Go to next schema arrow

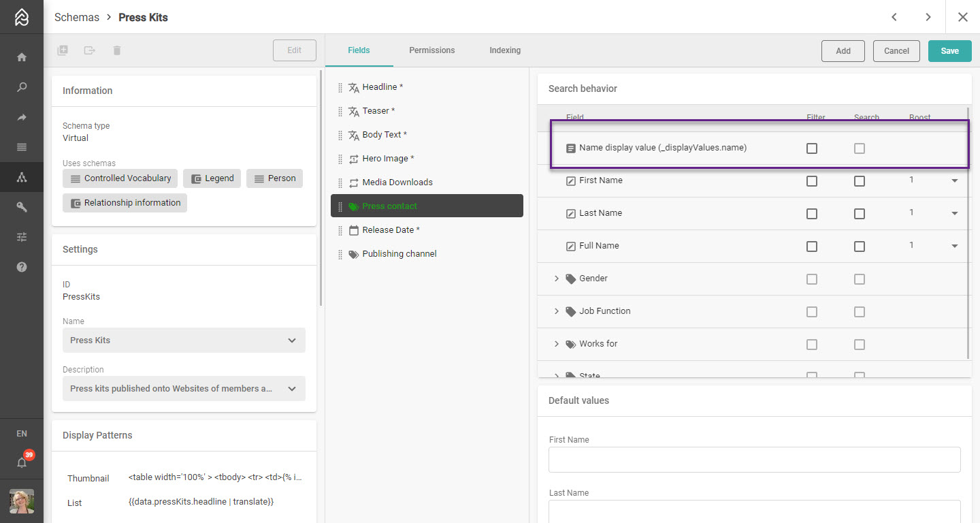pos(928,17)
